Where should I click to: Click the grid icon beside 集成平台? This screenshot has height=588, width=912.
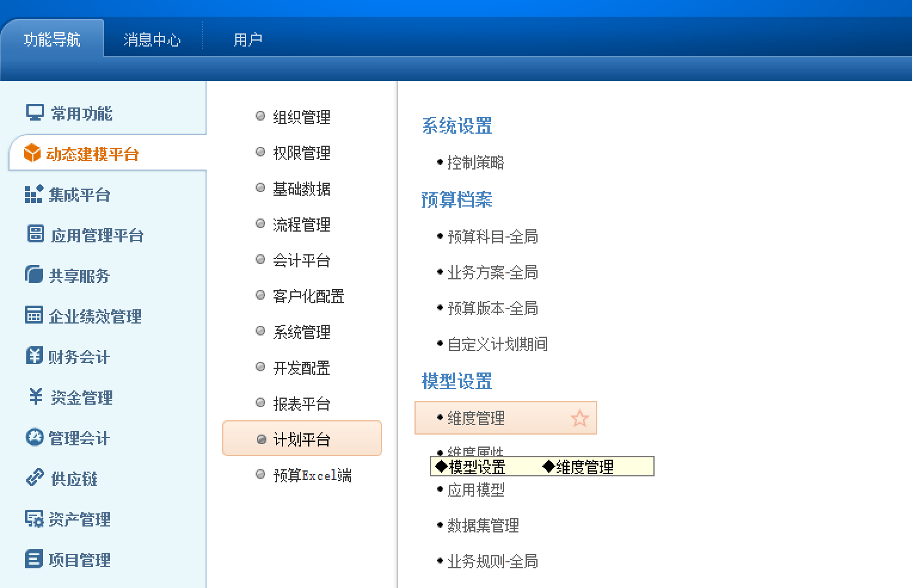pyautogui.click(x=34, y=193)
